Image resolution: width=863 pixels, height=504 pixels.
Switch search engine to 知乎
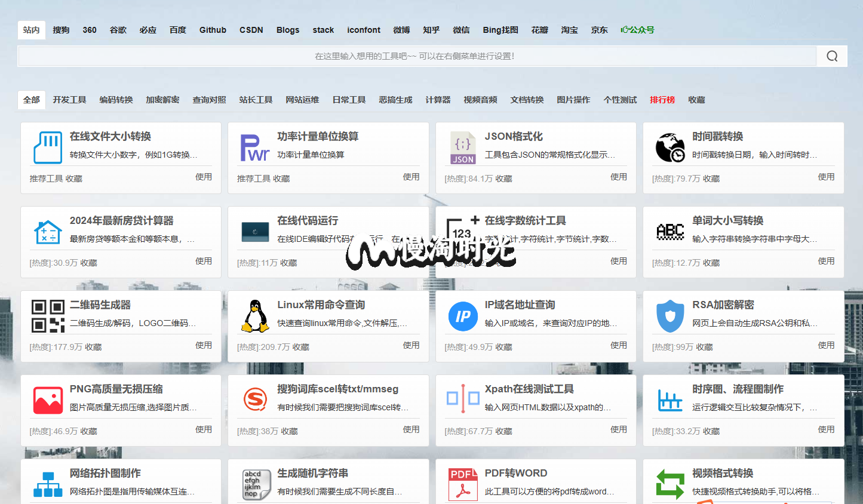coord(431,30)
